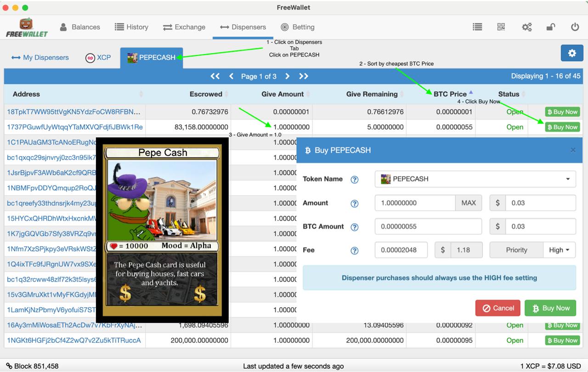
Task: Cancel the Buy PEPECASH dialog
Action: pyautogui.click(x=498, y=308)
